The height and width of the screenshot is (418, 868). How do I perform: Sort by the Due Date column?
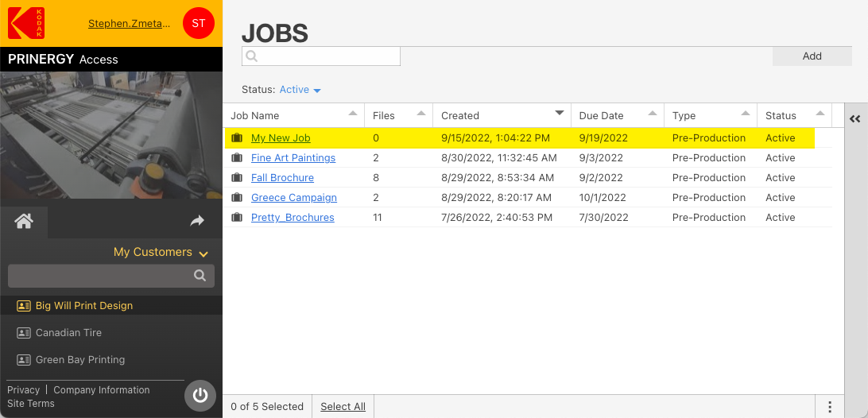[x=601, y=115]
